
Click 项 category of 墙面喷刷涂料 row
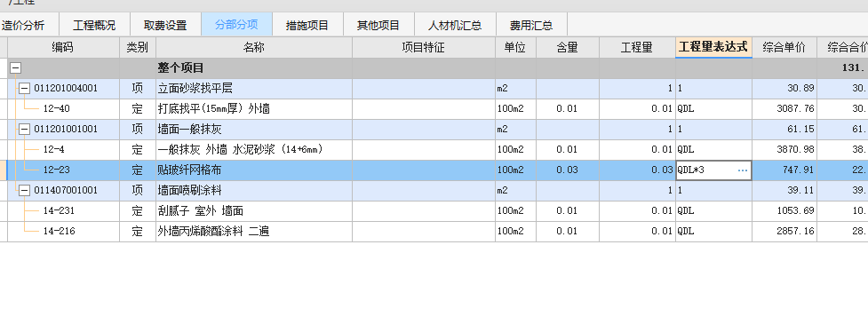click(138, 191)
